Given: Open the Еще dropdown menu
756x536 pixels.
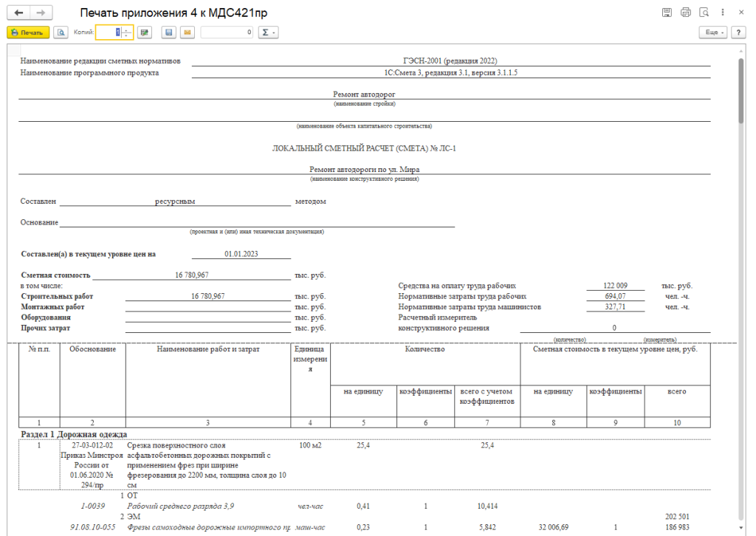Looking at the screenshot, I should 713,32.
